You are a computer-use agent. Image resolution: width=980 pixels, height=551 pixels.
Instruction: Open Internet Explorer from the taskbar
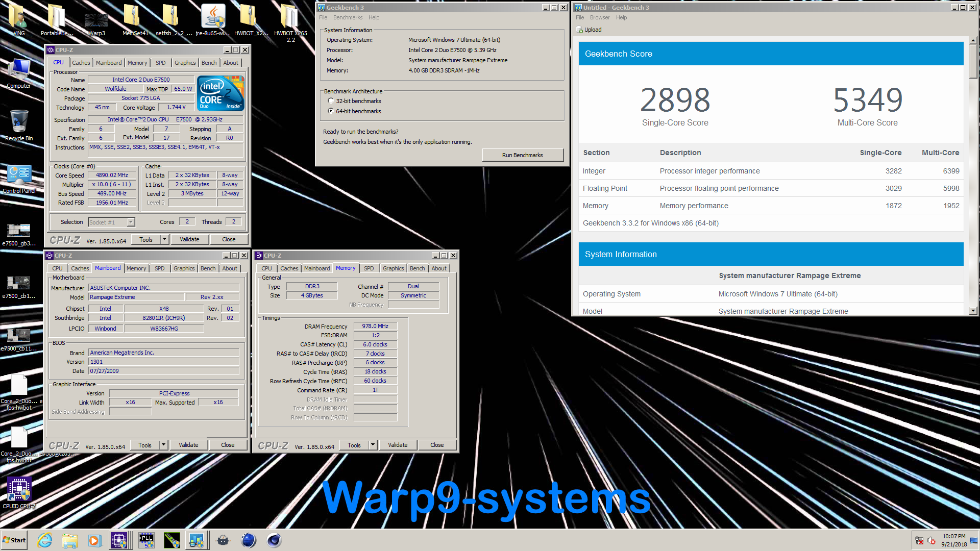coord(45,540)
